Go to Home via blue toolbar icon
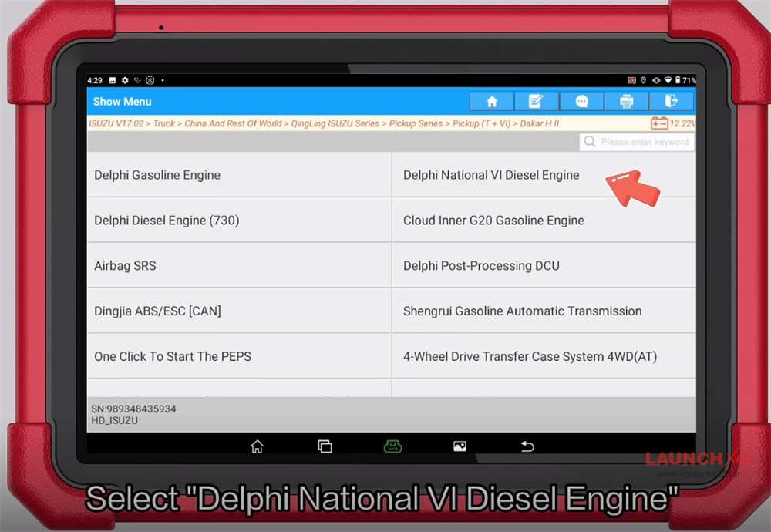This screenshot has height=532, width=771. pos(492,101)
